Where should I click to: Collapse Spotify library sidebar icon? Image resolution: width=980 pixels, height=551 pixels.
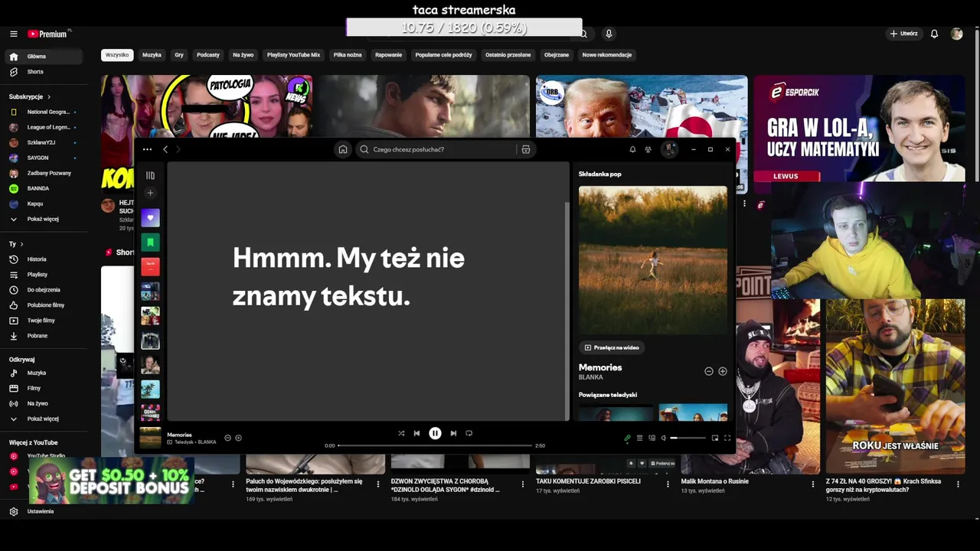click(x=150, y=175)
